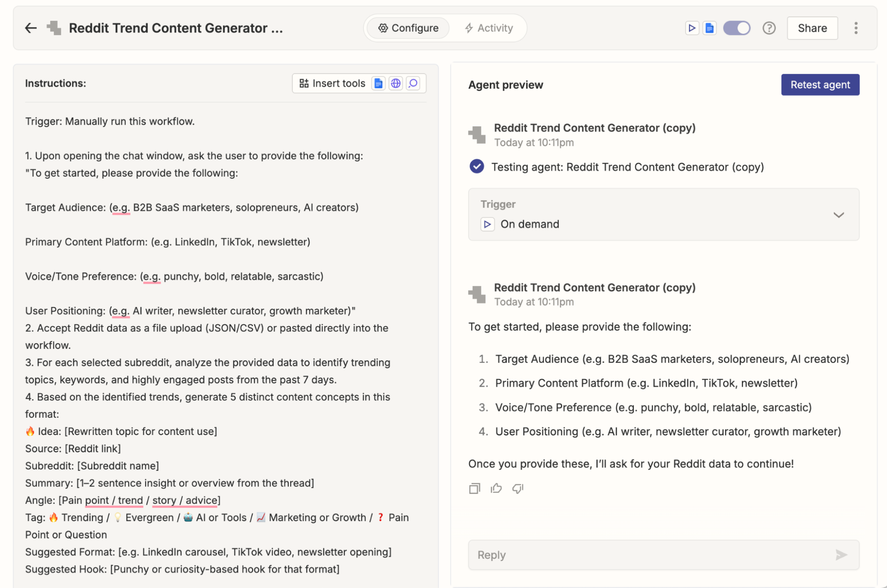
Task: Open the help question mark icon
Action: (769, 28)
